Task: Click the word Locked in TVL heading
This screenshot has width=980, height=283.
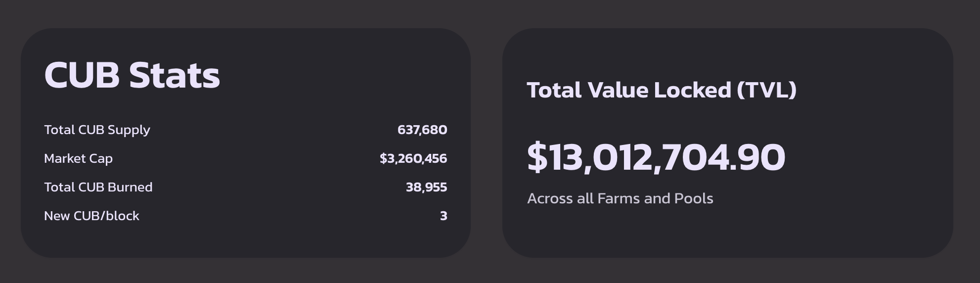Action: point(692,90)
